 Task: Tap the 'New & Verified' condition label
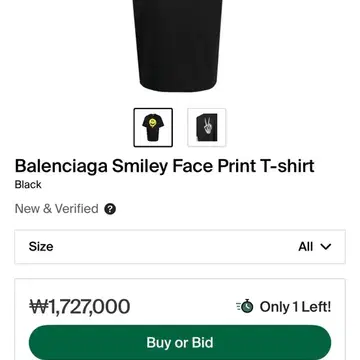pos(57,209)
